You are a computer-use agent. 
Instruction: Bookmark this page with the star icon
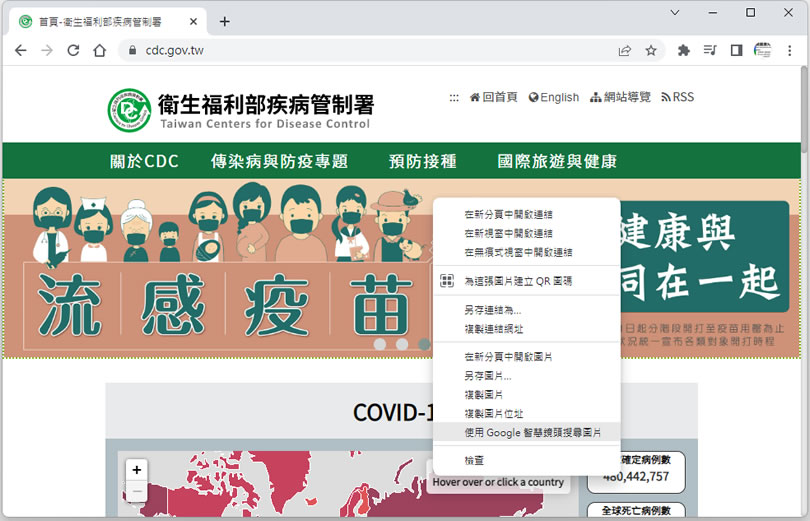(x=651, y=50)
